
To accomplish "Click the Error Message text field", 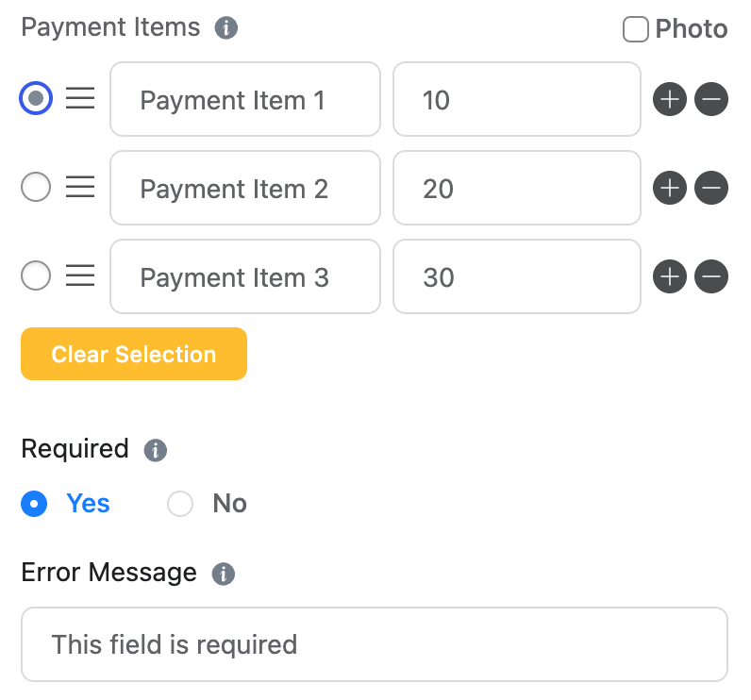I will 375,644.
